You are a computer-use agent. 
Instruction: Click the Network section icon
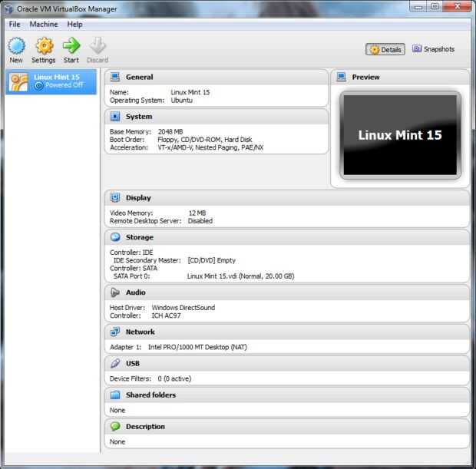pyautogui.click(x=114, y=332)
